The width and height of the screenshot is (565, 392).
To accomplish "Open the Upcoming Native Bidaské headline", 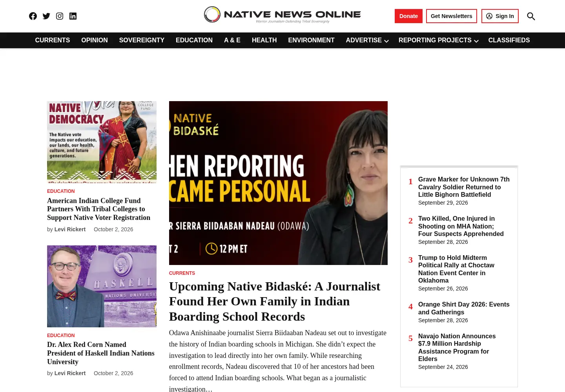I will 275,301.
